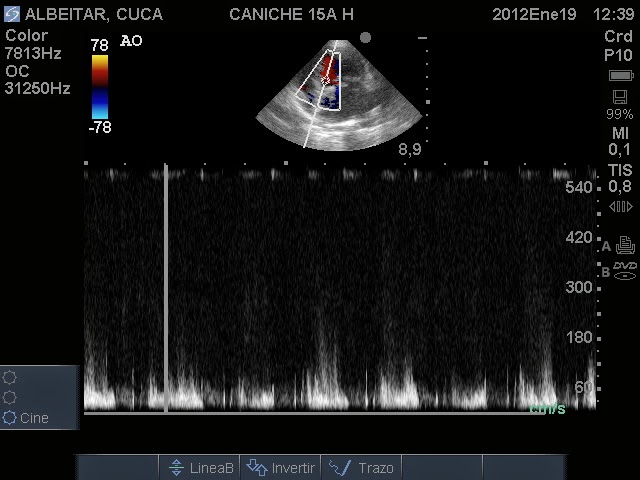The width and height of the screenshot is (640, 480).
Task: Click the color Doppler box in sector image
Action: pyautogui.click(x=319, y=80)
